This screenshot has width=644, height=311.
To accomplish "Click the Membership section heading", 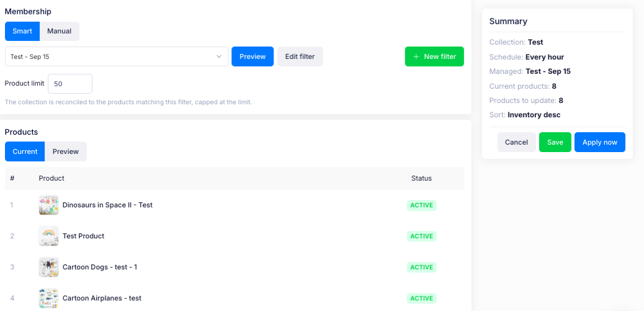I will pos(28,12).
